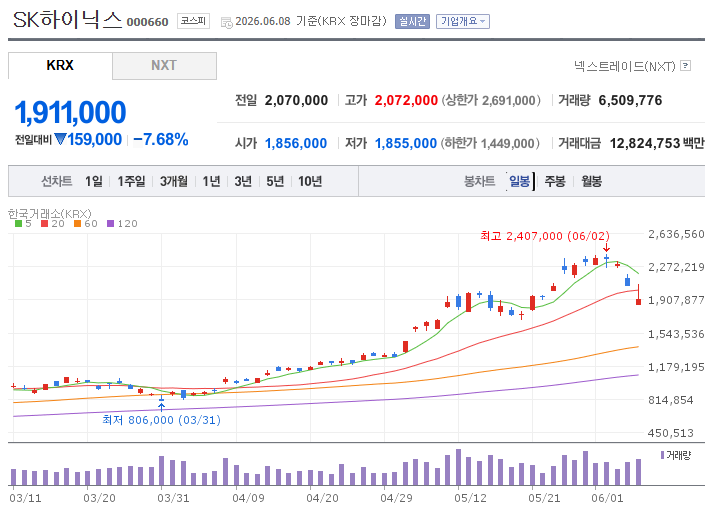Click the 06/01 date axis label

(x=607, y=498)
